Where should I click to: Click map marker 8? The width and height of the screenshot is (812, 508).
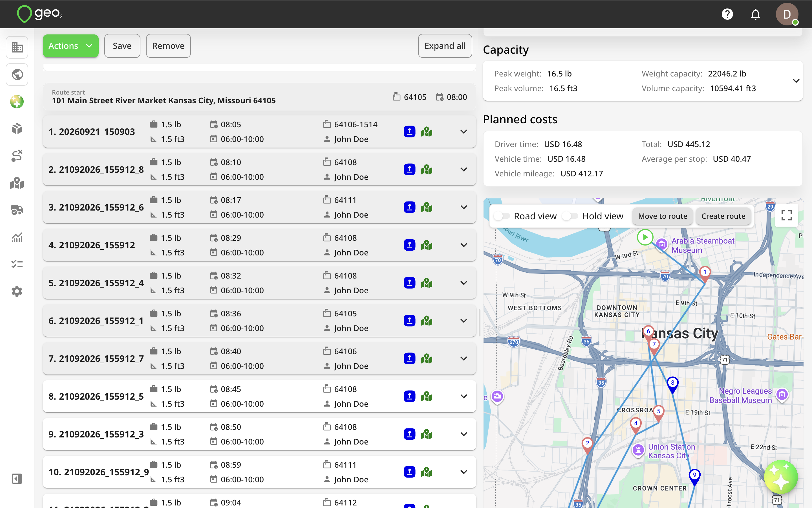(x=672, y=385)
